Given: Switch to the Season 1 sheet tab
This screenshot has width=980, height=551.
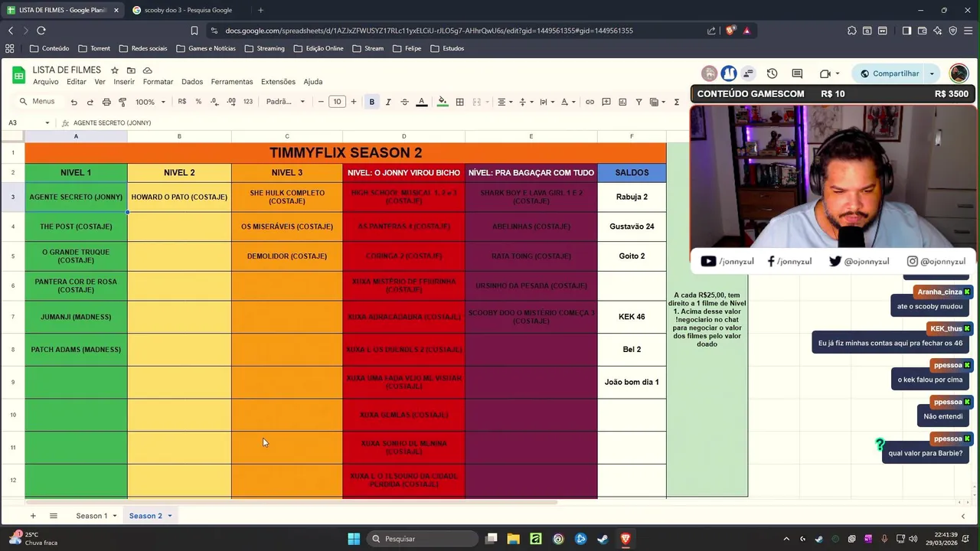Looking at the screenshot, I should pyautogui.click(x=91, y=516).
